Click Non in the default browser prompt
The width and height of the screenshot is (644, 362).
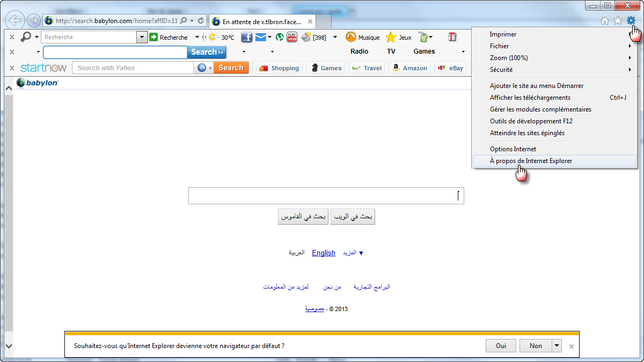(x=536, y=346)
